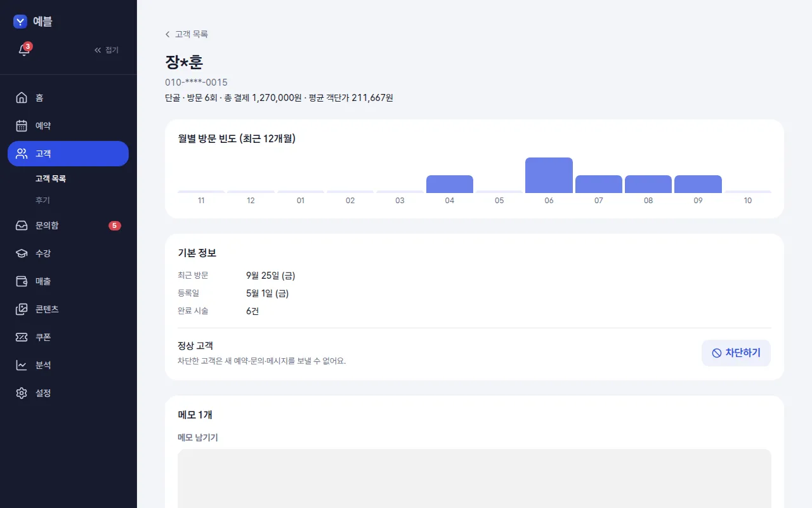Go to 홈 menu item

pos(68,98)
